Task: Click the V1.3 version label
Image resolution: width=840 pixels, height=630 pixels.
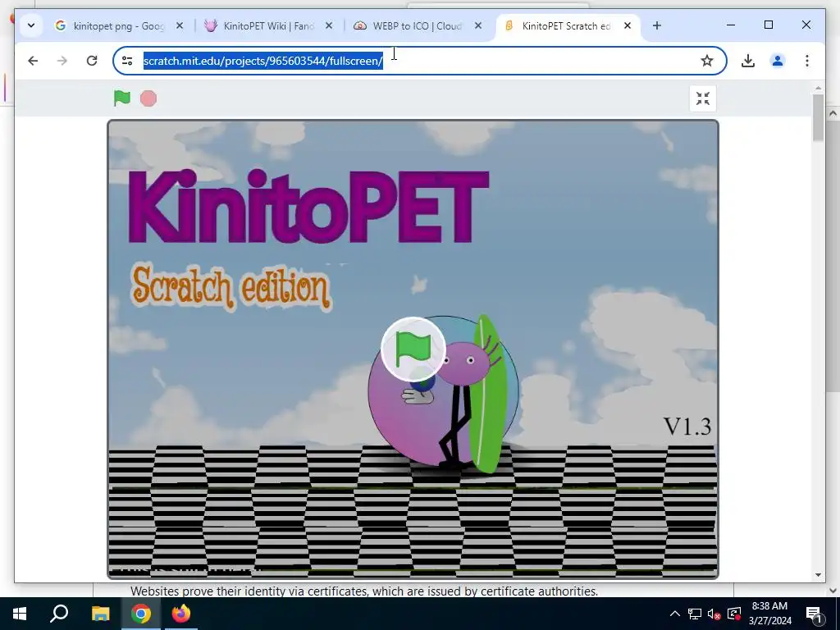Action: (687, 427)
